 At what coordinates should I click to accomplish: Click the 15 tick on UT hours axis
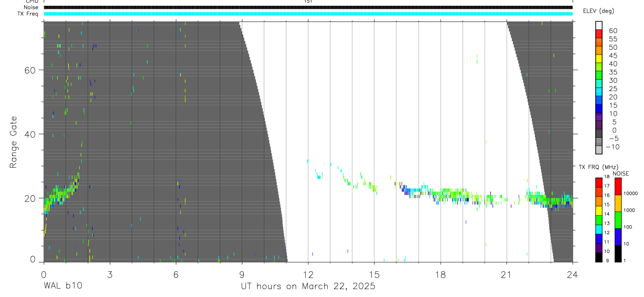pos(374,273)
